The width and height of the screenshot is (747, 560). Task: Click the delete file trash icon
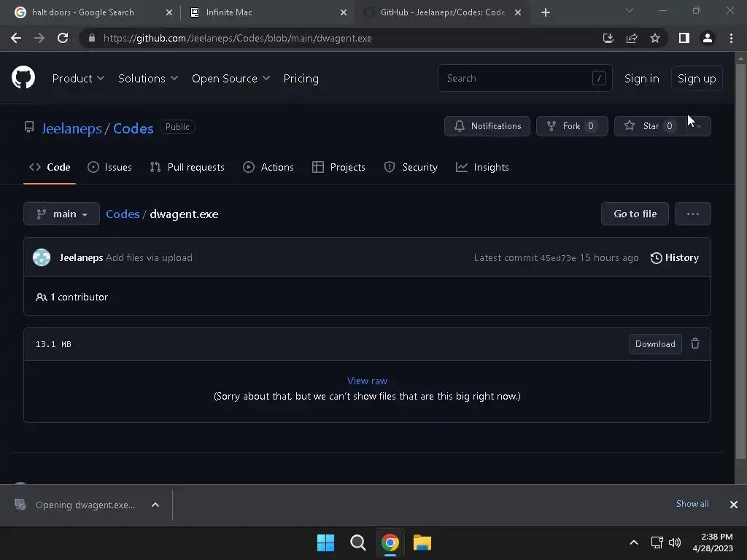pyautogui.click(x=695, y=343)
